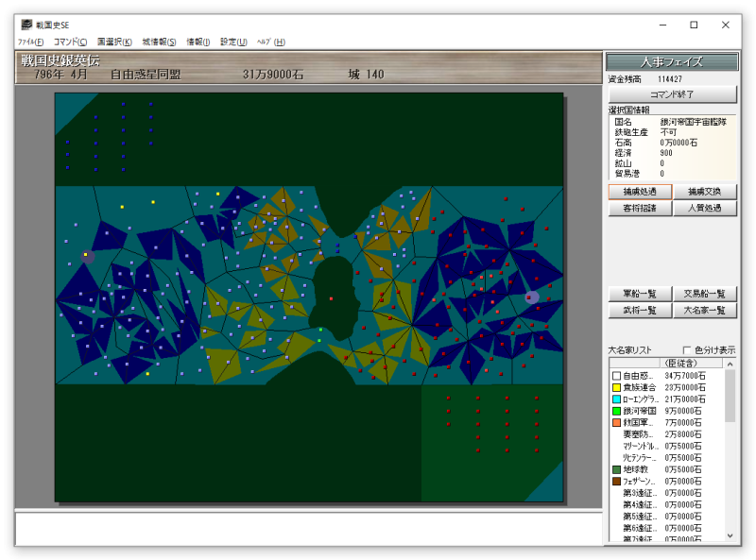Click the 7万0000石 value
The width and height of the screenshot is (756, 560).
tap(683, 423)
